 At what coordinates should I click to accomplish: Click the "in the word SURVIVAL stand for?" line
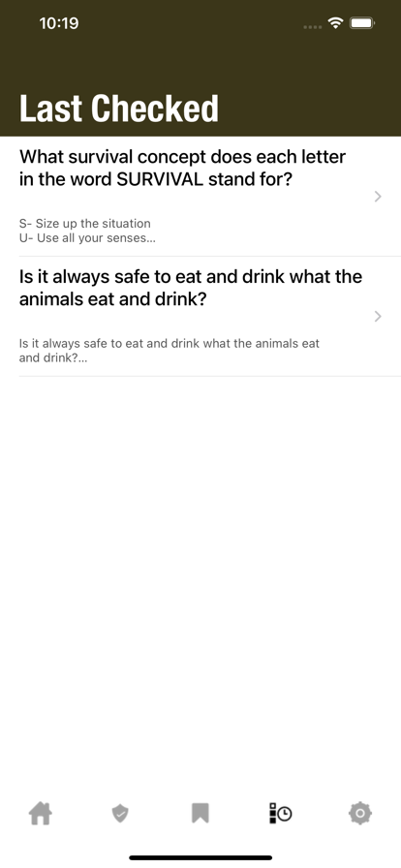pyautogui.click(x=156, y=180)
